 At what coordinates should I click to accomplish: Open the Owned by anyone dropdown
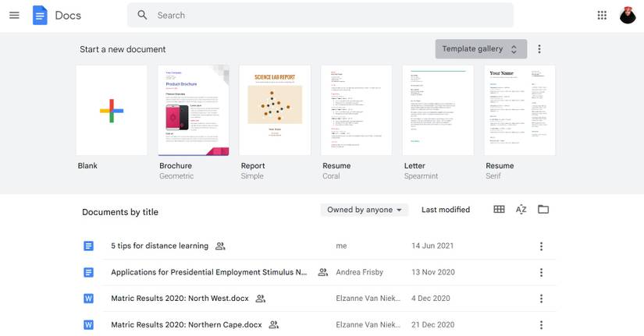(x=366, y=210)
